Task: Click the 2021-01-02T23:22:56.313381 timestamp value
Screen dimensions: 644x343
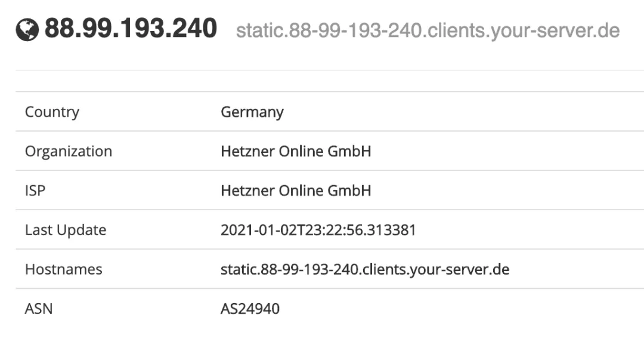Action: click(x=318, y=230)
